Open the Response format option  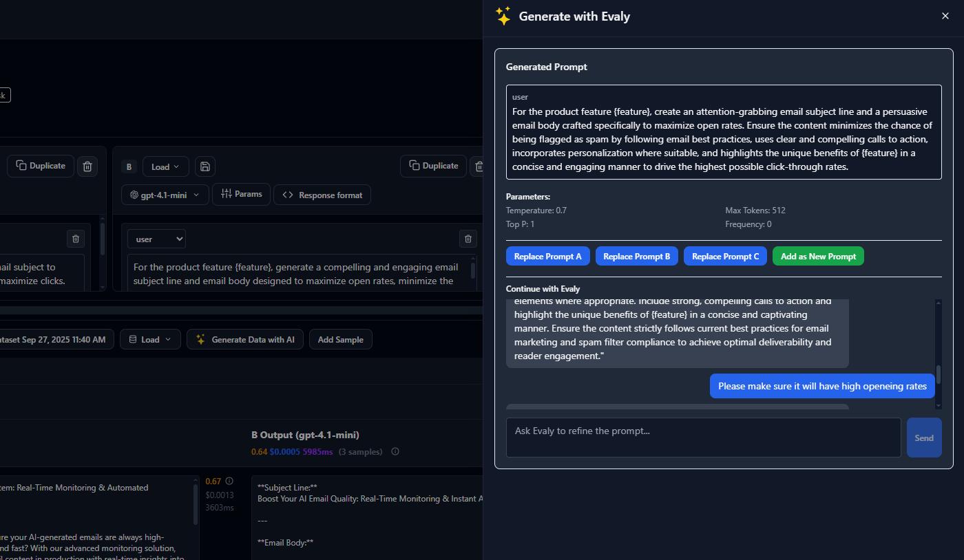[x=322, y=195]
